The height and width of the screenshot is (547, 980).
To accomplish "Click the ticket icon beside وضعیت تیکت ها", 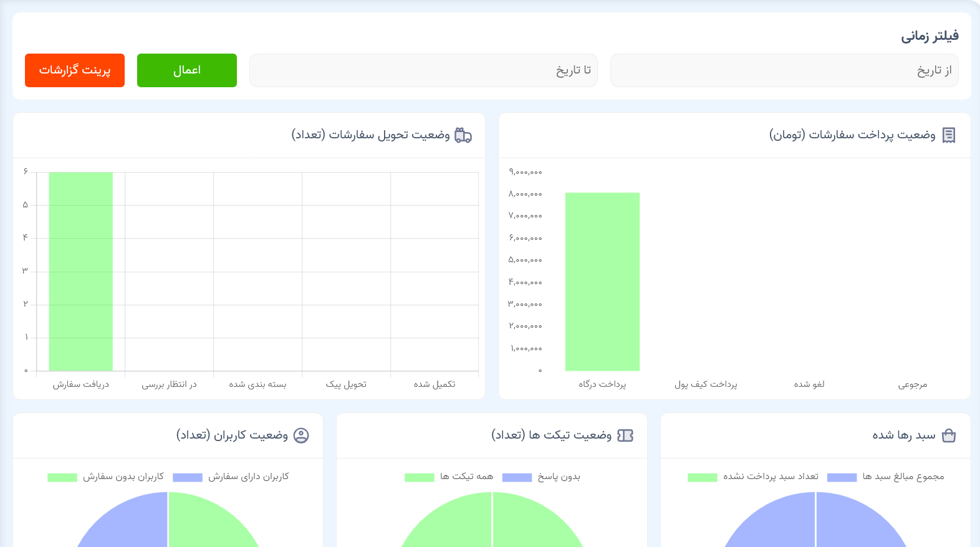I will click(625, 435).
